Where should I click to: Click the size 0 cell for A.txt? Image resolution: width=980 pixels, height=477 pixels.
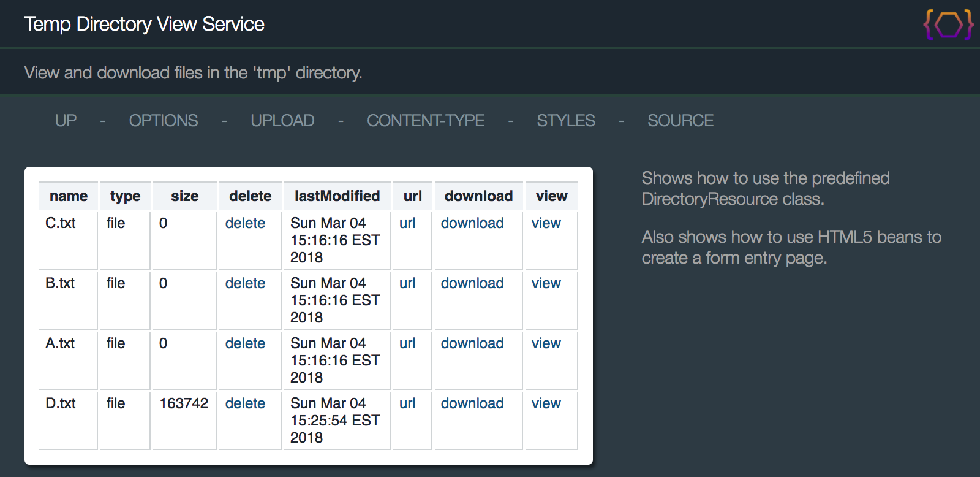pos(185,360)
